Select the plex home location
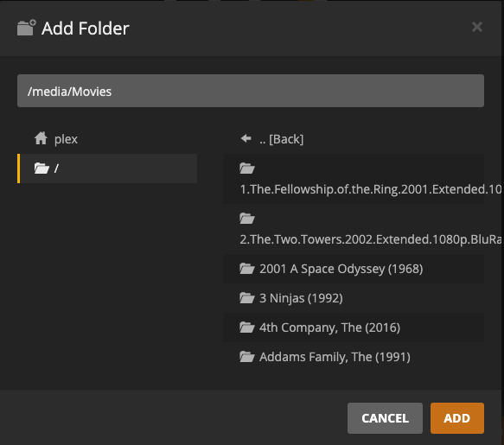This screenshot has height=445, width=504. [x=107, y=139]
